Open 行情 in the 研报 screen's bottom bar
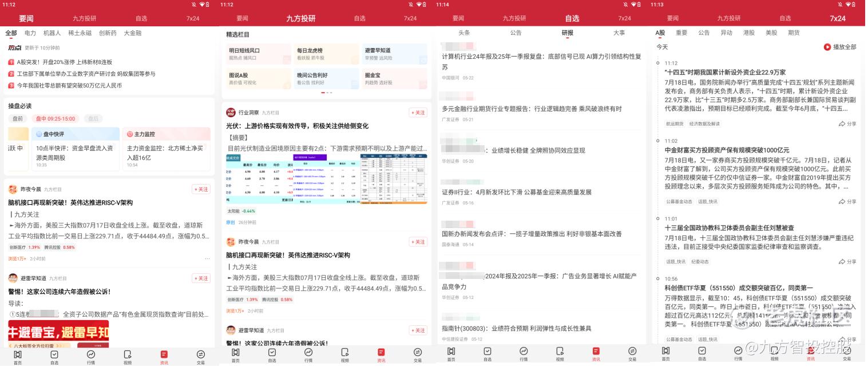Viewport: 868px width, 367px height. pos(524,355)
